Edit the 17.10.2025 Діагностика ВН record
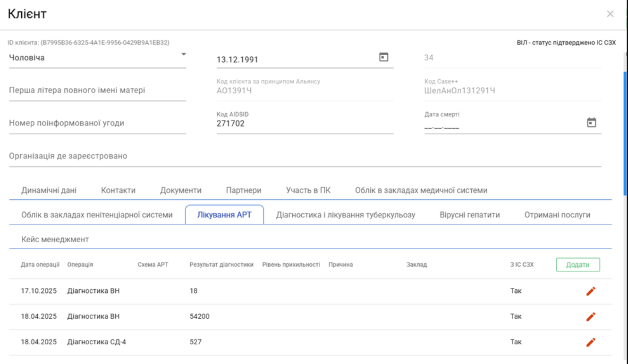628x364 pixels. (591, 291)
